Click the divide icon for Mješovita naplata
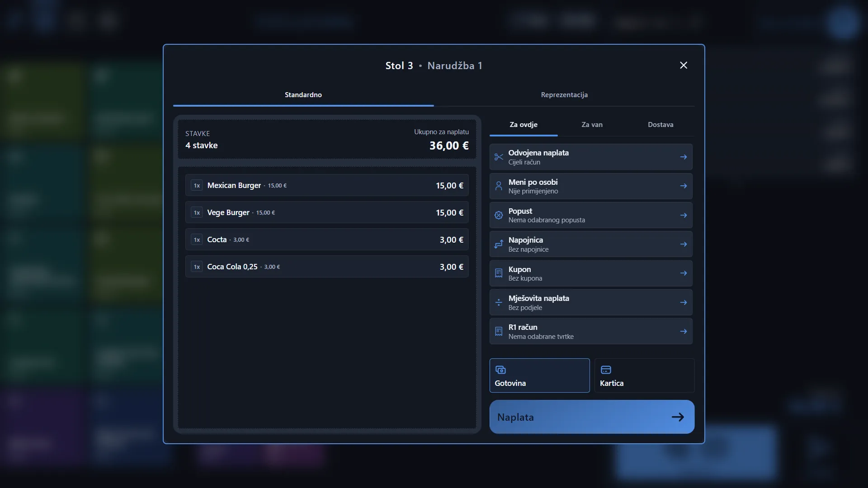Screen dimensions: 868x488 pyautogui.click(x=499, y=302)
